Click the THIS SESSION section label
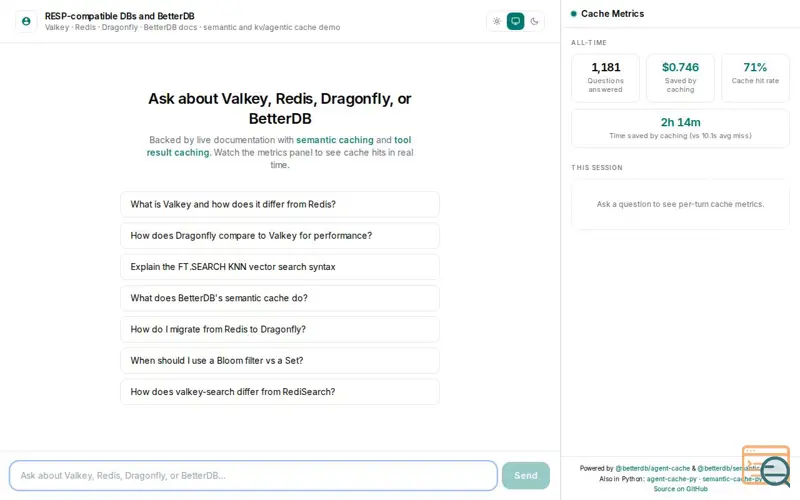This screenshot has width=800, height=500. pos(596,167)
